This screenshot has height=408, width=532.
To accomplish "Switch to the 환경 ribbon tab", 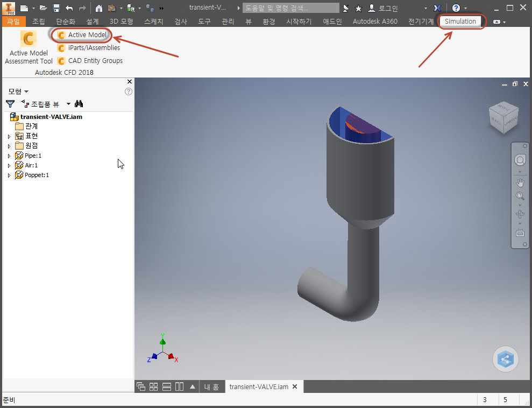I will tap(269, 22).
